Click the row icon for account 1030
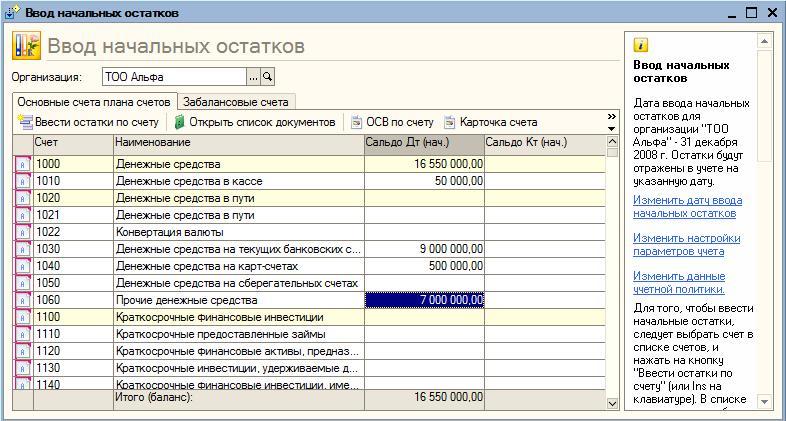Image resolution: width=786 pixels, height=421 pixels. coord(22,249)
